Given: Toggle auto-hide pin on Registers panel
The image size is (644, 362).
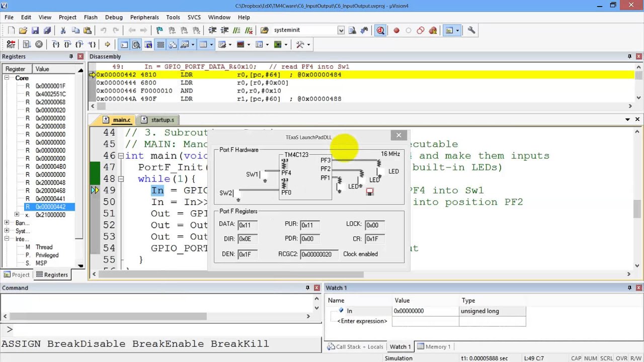Looking at the screenshot, I should [x=71, y=56].
